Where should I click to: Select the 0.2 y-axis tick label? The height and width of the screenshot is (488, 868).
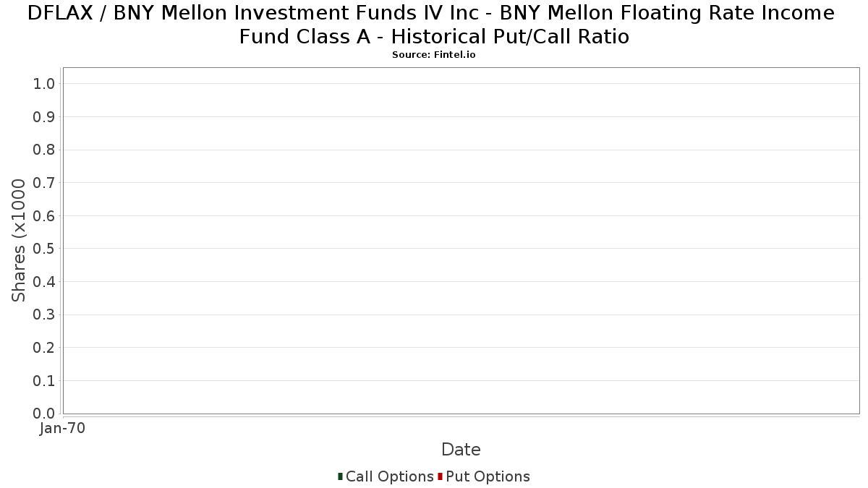pyautogui.click(x=44, y=348)
